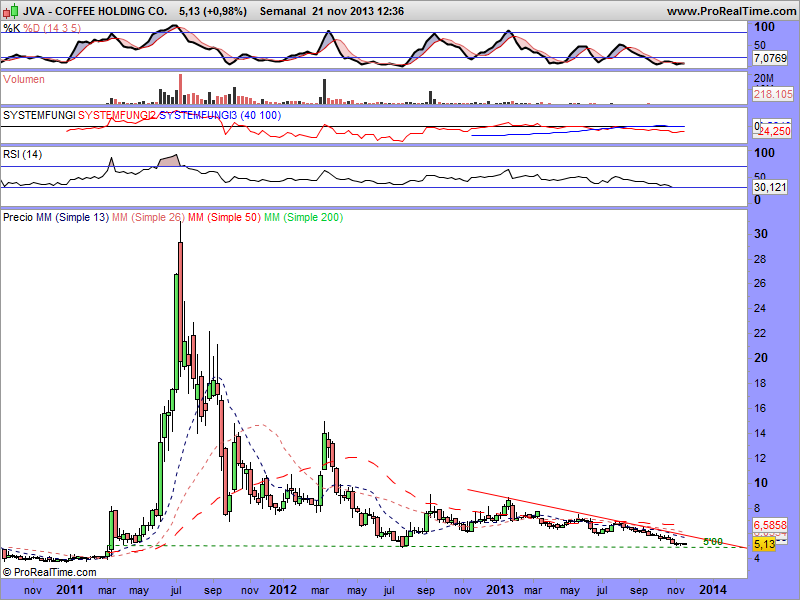Select the title JVA - COFFEE HOLDING CO.

95,11
